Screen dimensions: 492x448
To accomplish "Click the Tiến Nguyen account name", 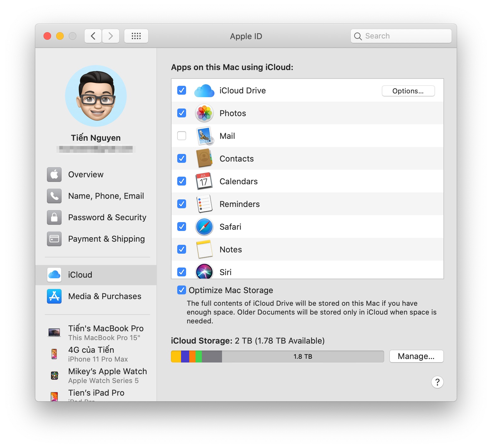I will pos(96,138).
